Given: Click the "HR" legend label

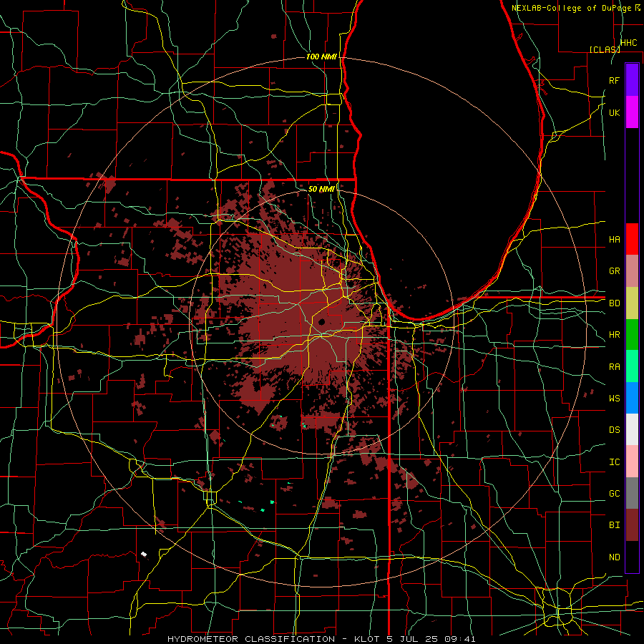Looking at the screenshot, I should pyautogui.click(x=614, y=335).
